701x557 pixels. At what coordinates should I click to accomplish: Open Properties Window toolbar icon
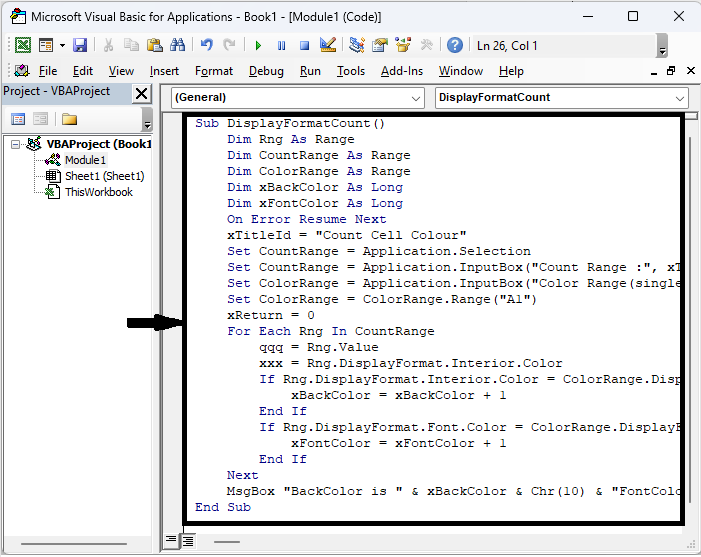(380, 45)
